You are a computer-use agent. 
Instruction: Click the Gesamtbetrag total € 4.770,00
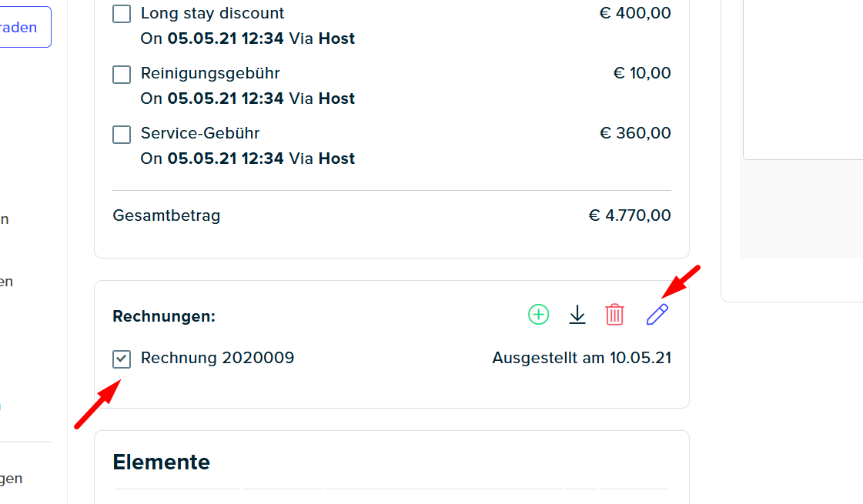[630, 215]
